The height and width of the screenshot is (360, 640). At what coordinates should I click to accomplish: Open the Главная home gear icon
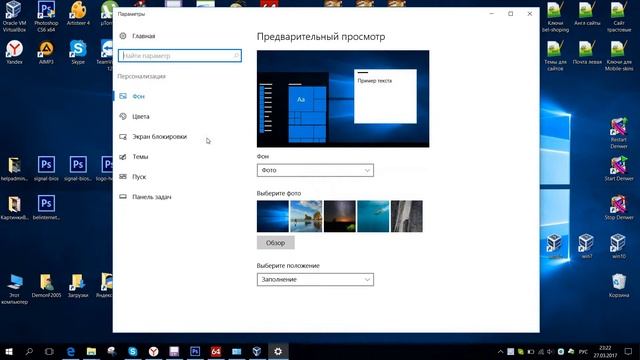point(123,36)
